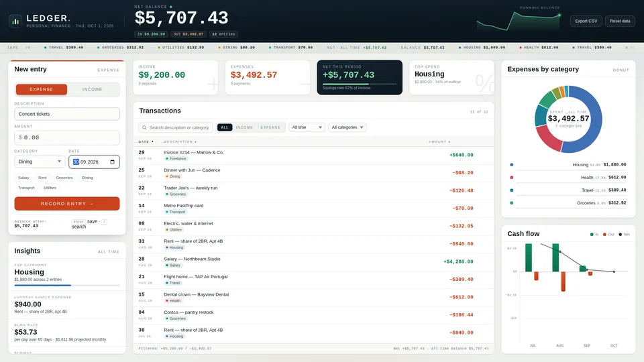Viewport: 644px width, 362px height.
Task: Filter transactions by EXPENSE
Action: click(x=270, y=127)
